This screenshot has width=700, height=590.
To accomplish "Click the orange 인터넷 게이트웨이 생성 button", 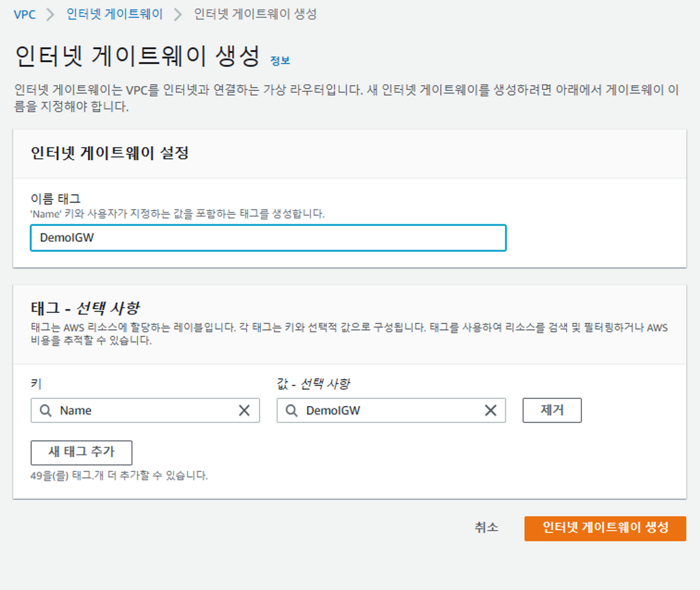I will (605, 528).
